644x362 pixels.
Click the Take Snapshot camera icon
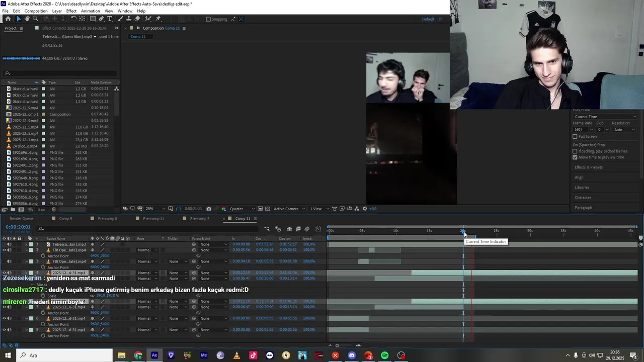click(x=209, y=209)
